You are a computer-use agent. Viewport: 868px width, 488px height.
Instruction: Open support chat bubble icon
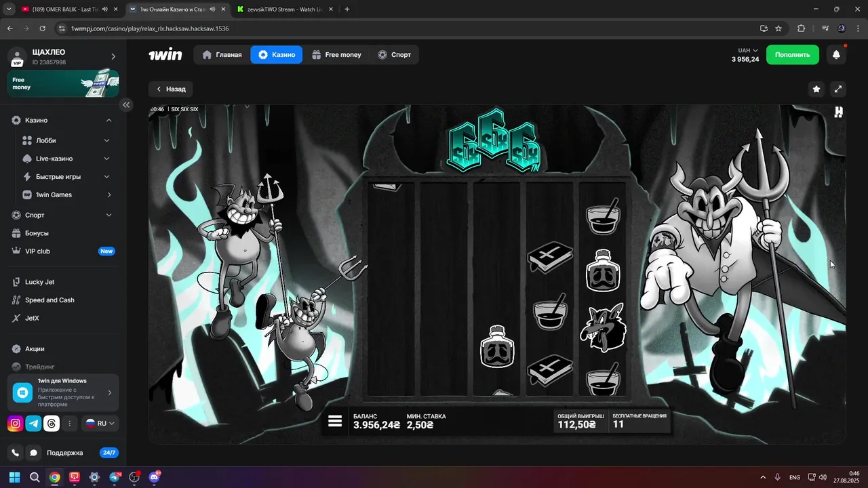coord(33,453)
